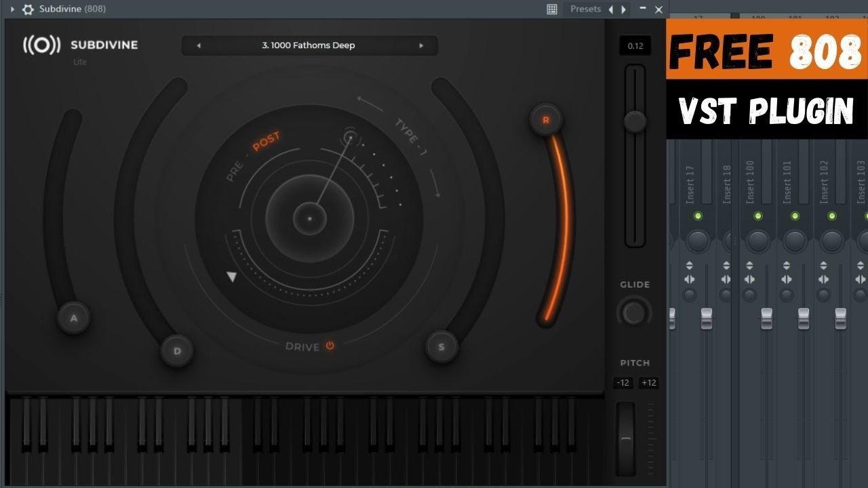Click the white triangle marker on drive ring
The width and height of the screenshot is (868, 488).
click(232, 277)
